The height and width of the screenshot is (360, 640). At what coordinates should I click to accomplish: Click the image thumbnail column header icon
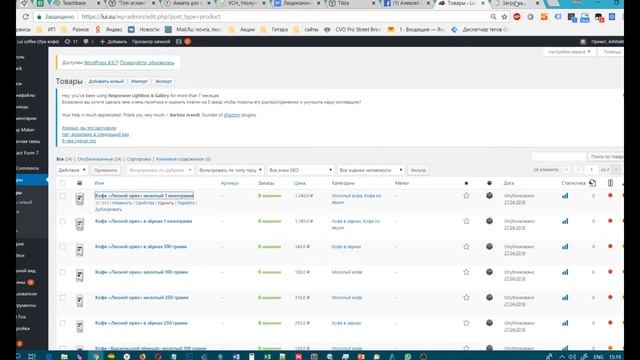click(80, 183)
